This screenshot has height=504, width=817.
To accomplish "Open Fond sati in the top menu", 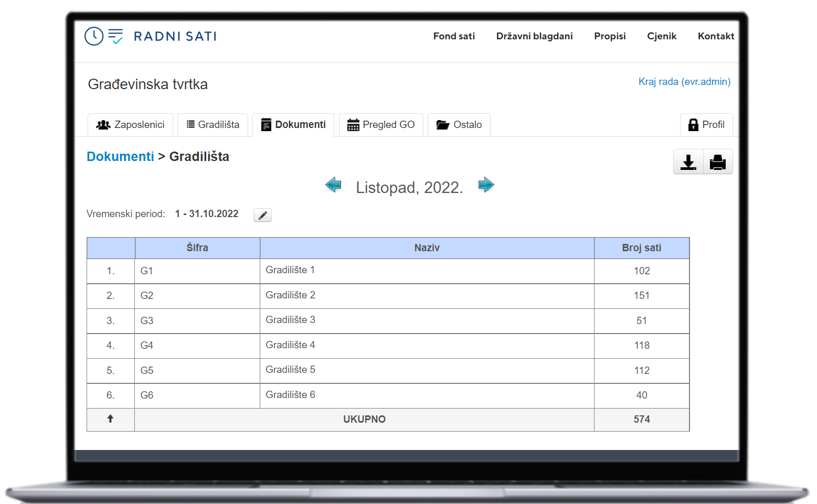I will point(454,36).
